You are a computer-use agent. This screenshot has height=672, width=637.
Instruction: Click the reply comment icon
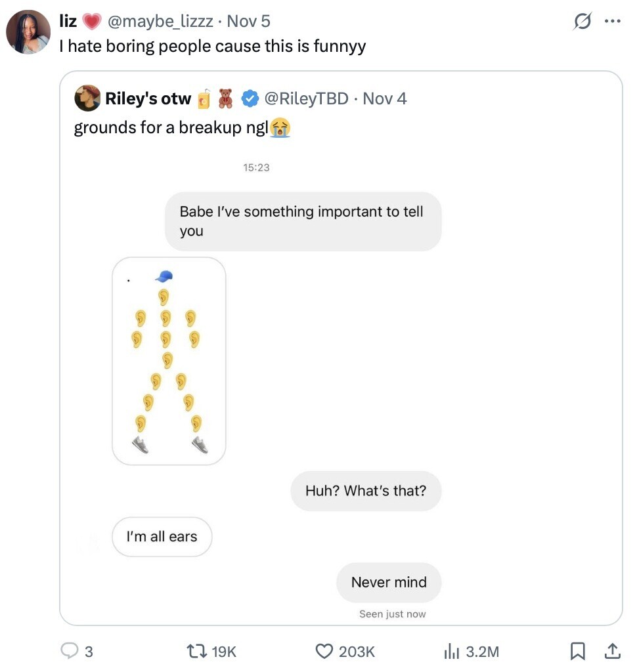(70, 650)
